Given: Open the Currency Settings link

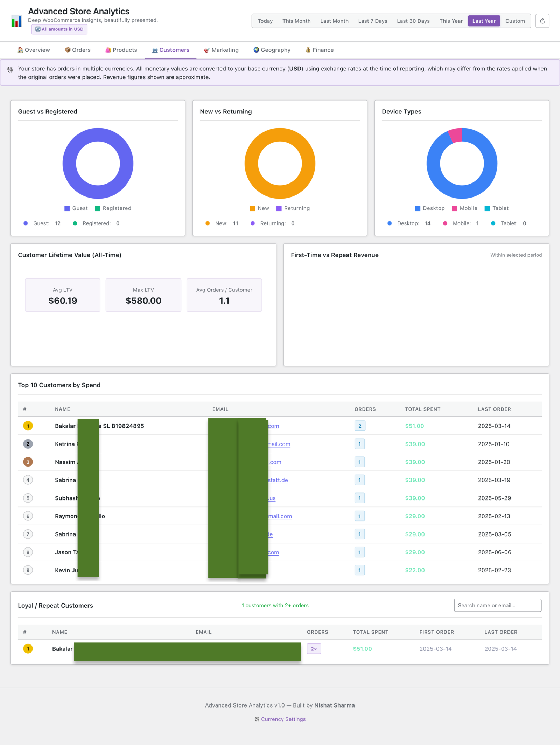Looking at the screenshot, I should (x=280, y=719).
